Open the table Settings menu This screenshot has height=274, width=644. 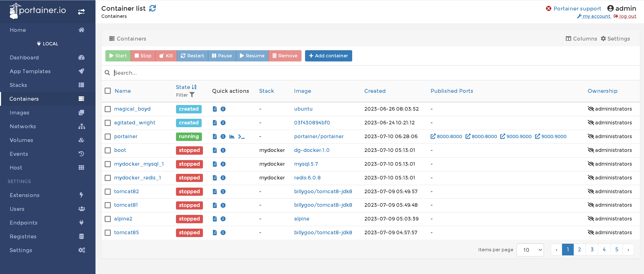click(615, 39)
